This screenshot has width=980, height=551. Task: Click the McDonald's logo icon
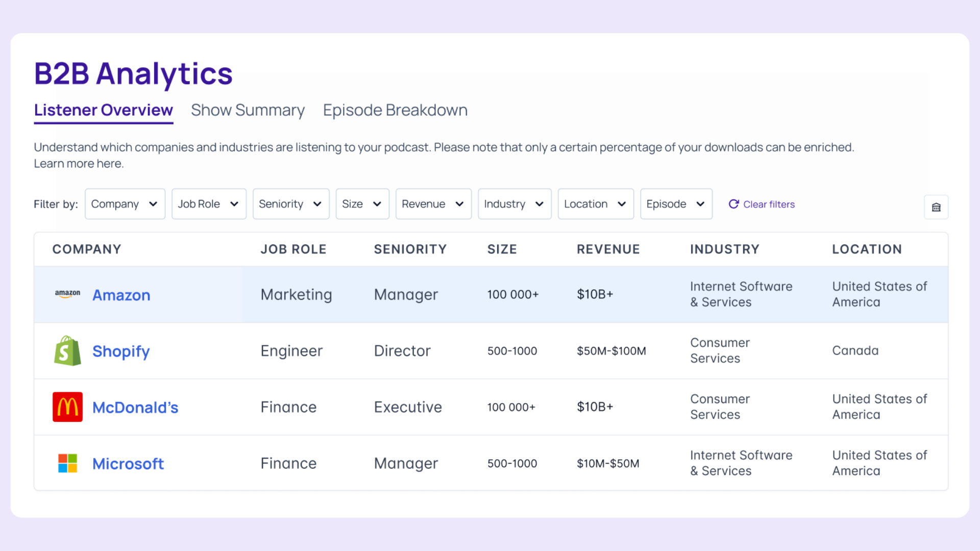67,407
